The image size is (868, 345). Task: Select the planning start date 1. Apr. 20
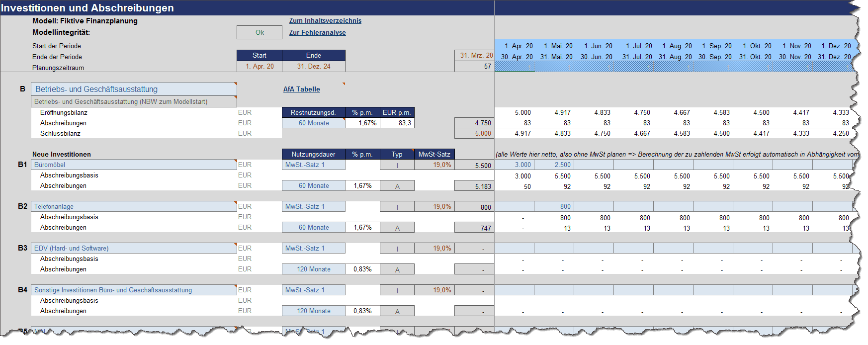[260, 67]
